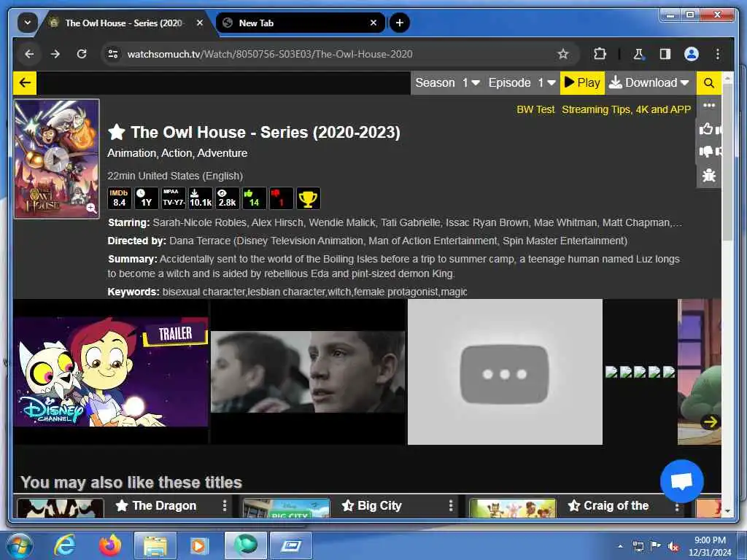Bookmark this page with star icon

coord(563,54)
